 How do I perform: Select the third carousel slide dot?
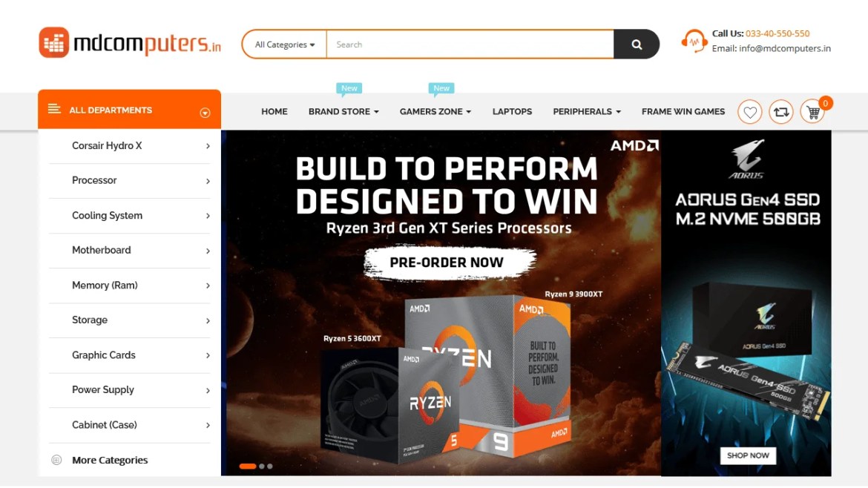click(x=270, y=466)
